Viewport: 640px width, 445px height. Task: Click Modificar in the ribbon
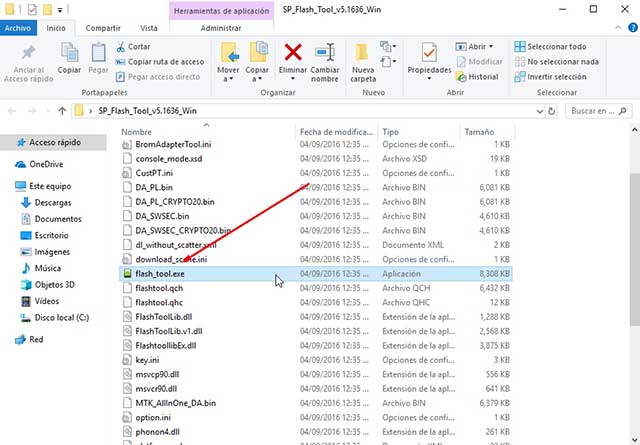(x=479, y=62)
